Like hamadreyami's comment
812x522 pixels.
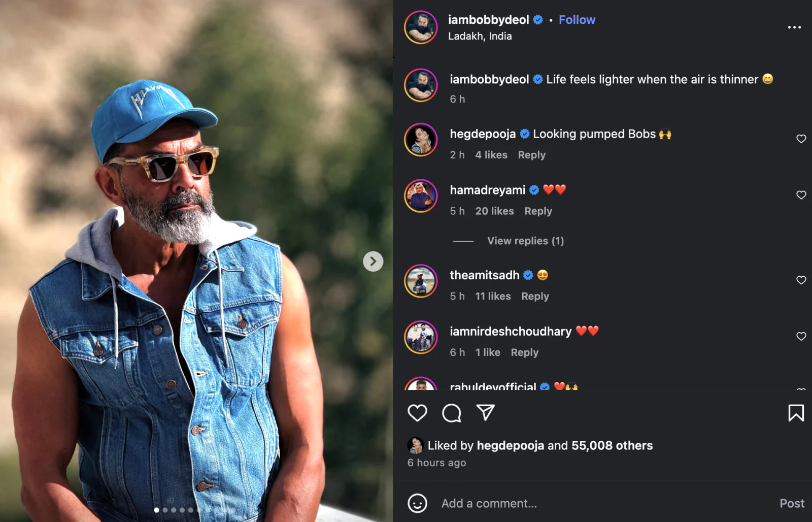(x=801, y=195)
